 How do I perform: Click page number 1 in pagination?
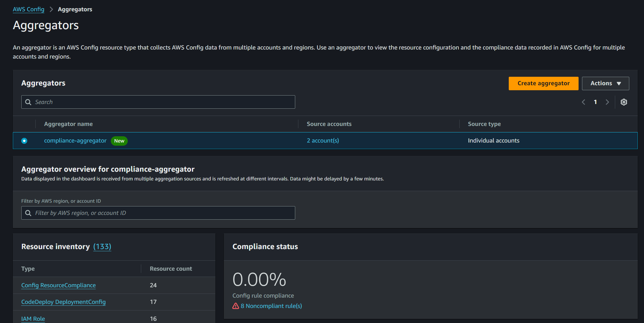pyautogui.click(x=595, y=102)
